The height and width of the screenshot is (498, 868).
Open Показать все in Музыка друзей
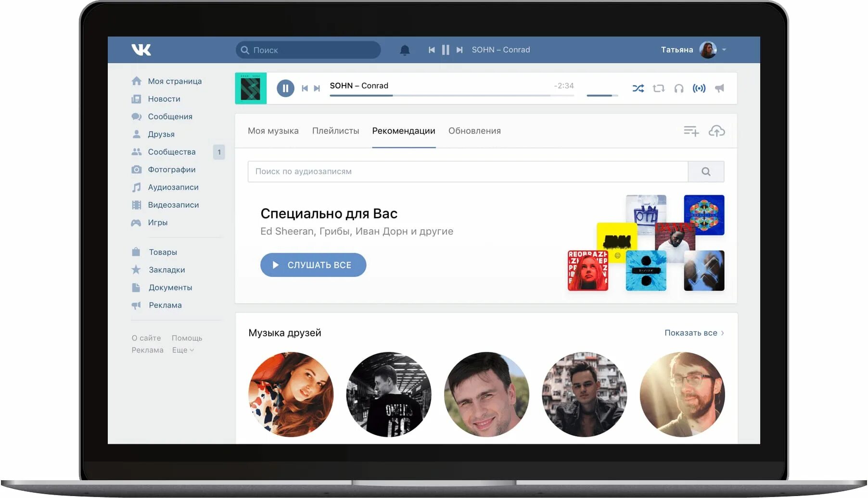tap(690, 332)
